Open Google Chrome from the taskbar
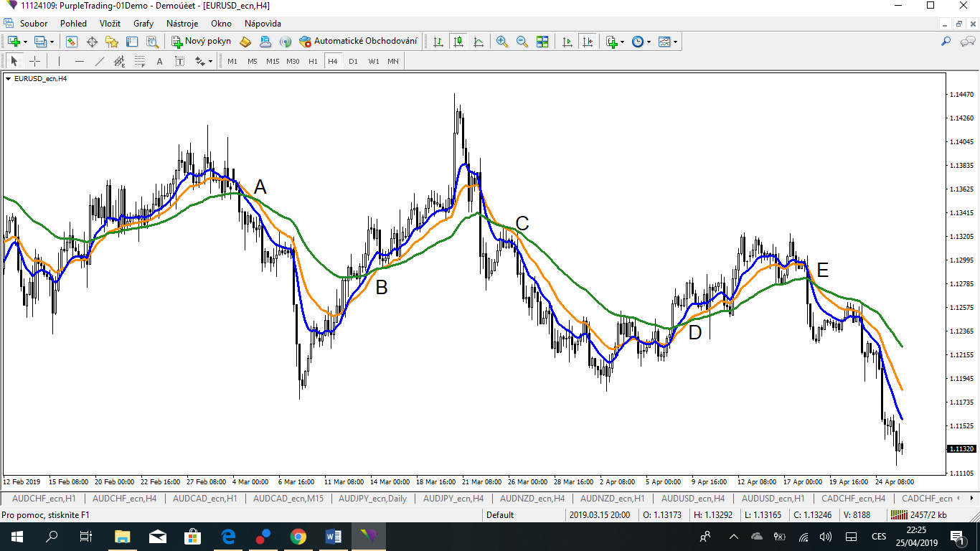The width and height of the screenshot is (980, 551). 298,536
